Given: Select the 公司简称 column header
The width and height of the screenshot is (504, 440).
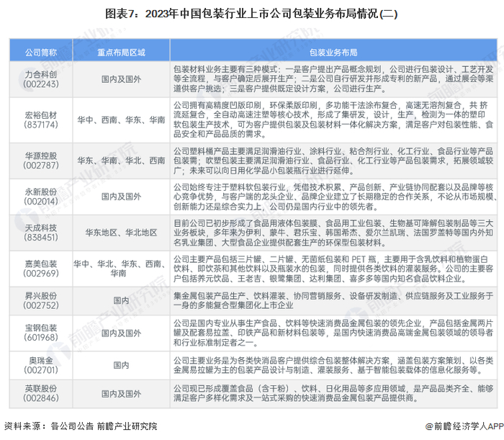Looking at the screenshot, I should (41, 50).
